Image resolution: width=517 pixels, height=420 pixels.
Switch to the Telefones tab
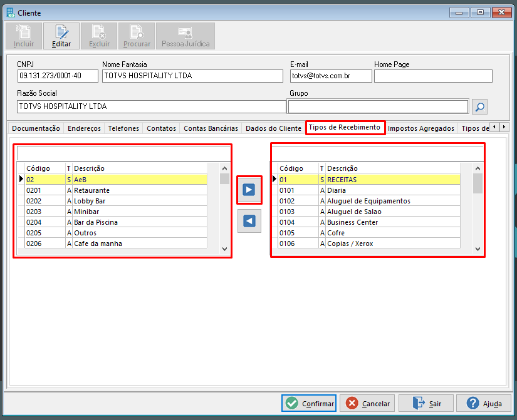[x=123, y=128]
